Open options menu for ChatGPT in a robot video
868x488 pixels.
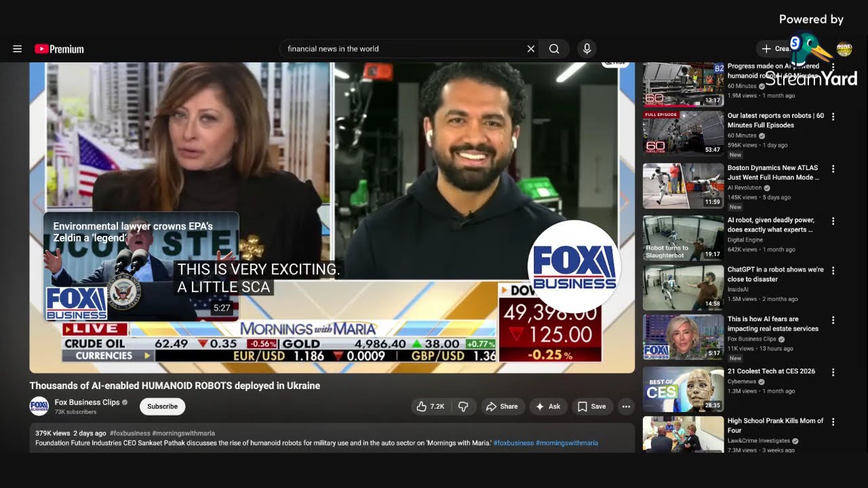(833, 270)
